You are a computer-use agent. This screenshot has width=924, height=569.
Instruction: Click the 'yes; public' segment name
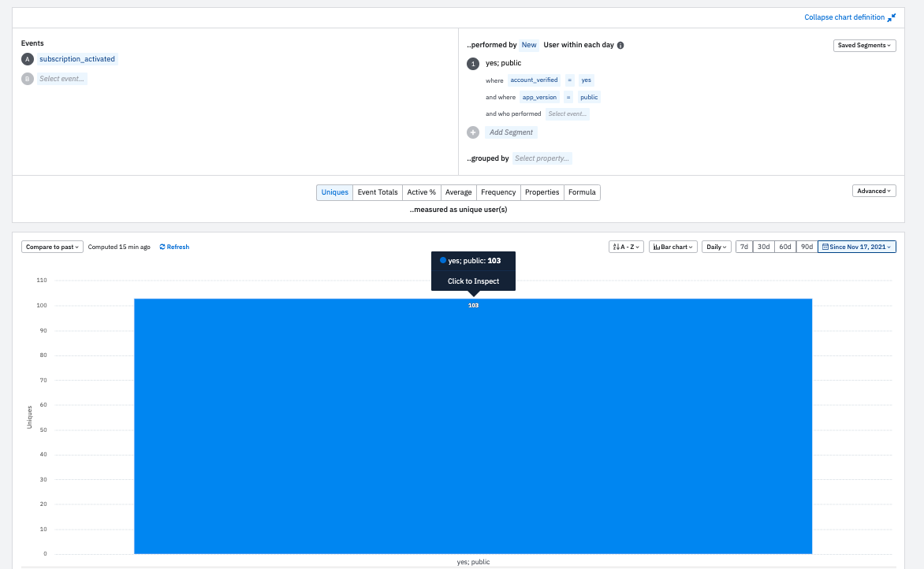point(503,63)
